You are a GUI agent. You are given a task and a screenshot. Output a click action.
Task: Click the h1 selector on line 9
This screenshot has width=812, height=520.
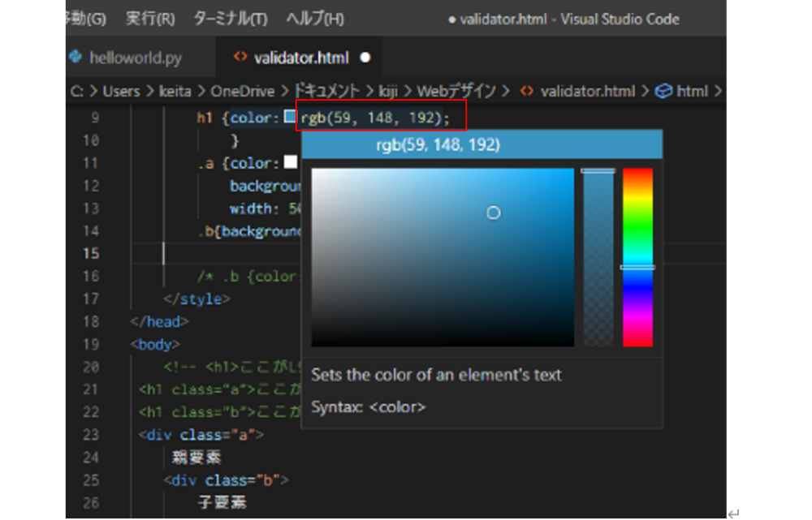(205, 118)
